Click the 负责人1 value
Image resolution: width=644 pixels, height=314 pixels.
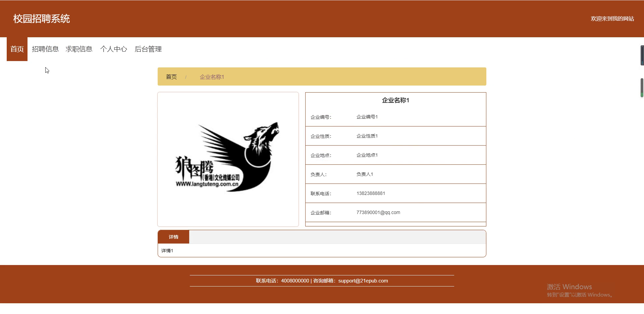pos(365,174)
